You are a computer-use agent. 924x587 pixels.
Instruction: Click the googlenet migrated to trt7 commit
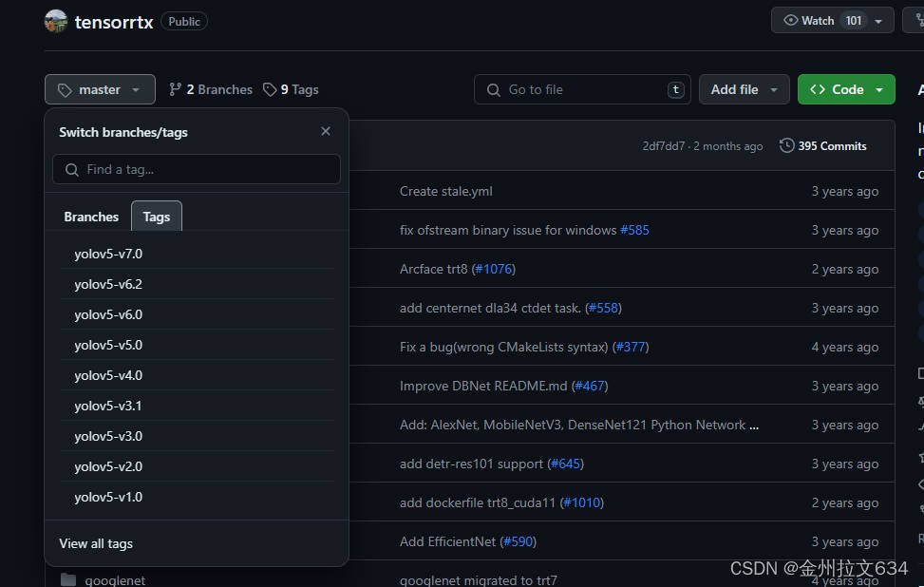pos(478,580)
